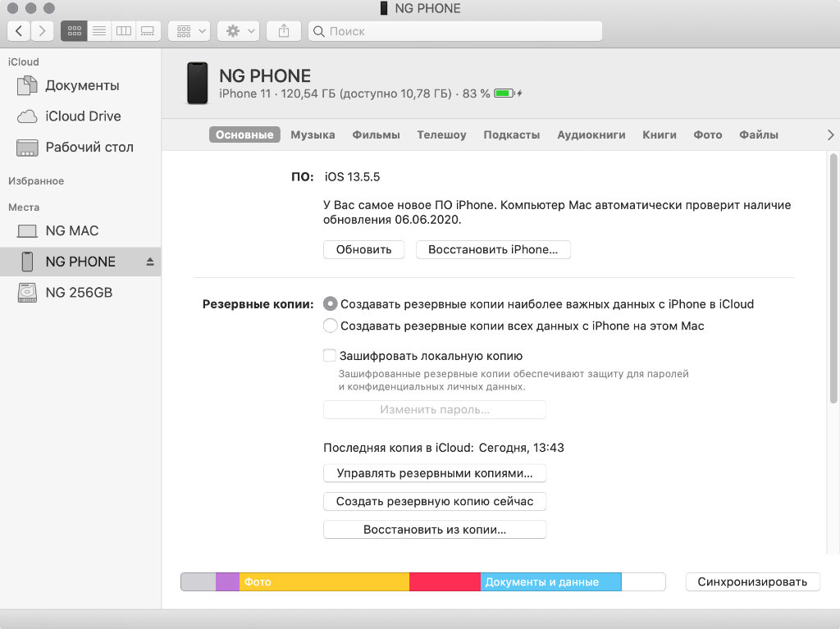The height and width of the screenshot is (629, 840).
Task: Switch to list view mode
Action: [98, 31]
